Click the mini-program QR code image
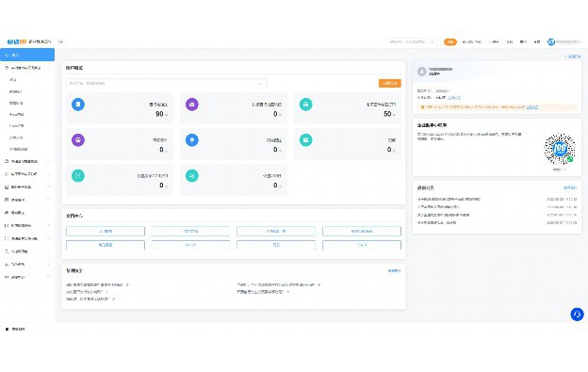This screenshot has height=372, width=588. point(560,149)
